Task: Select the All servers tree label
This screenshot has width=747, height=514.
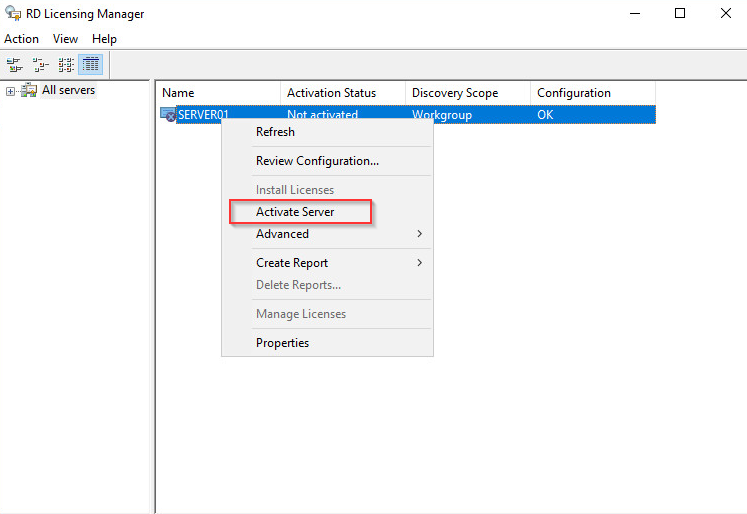Action: (x=68, y=91)
